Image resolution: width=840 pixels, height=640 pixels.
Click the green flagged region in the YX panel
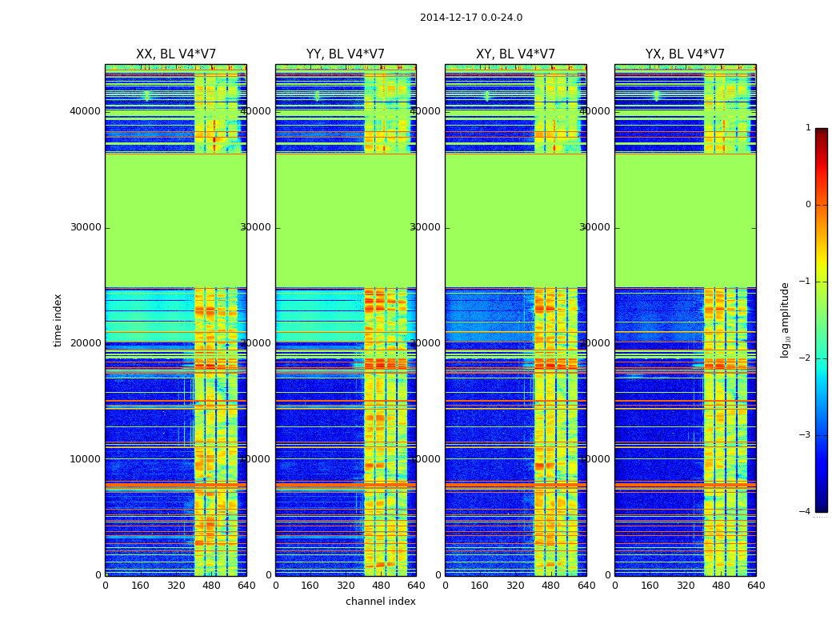[x=685, y=221]
